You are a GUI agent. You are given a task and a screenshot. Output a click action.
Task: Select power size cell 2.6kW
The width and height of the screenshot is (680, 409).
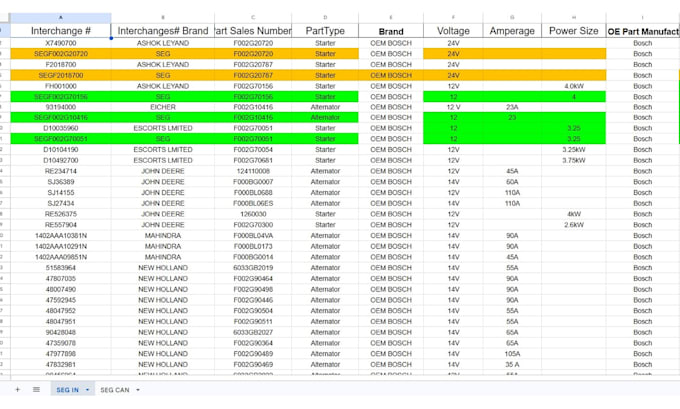[x=574, y=225]
